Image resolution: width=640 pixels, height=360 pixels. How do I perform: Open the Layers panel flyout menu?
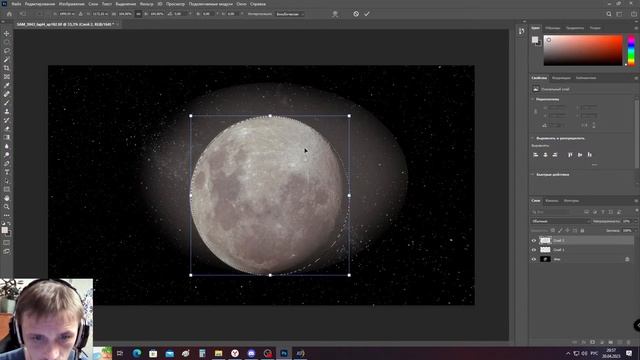coord(636,201)
